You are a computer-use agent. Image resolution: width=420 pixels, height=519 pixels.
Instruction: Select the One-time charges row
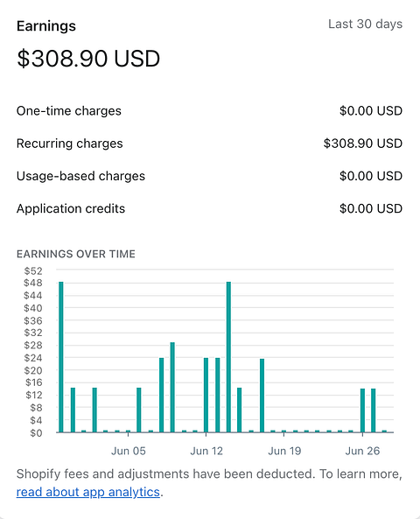coord(209,111)
